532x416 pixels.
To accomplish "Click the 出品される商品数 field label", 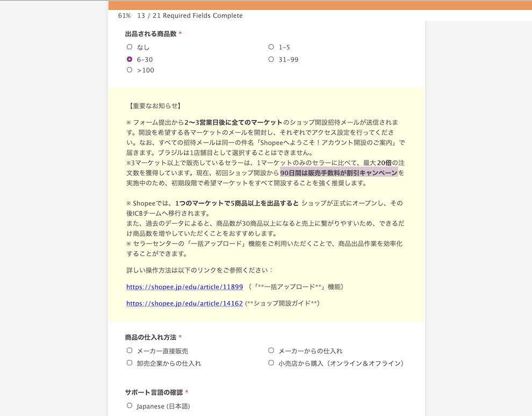I will [x=149, y=34].
